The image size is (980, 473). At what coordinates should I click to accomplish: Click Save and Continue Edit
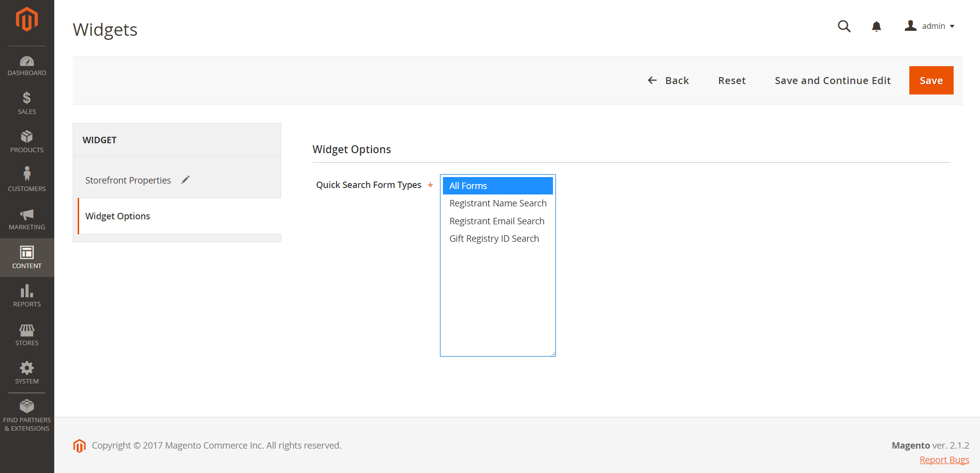click(833, 81)
